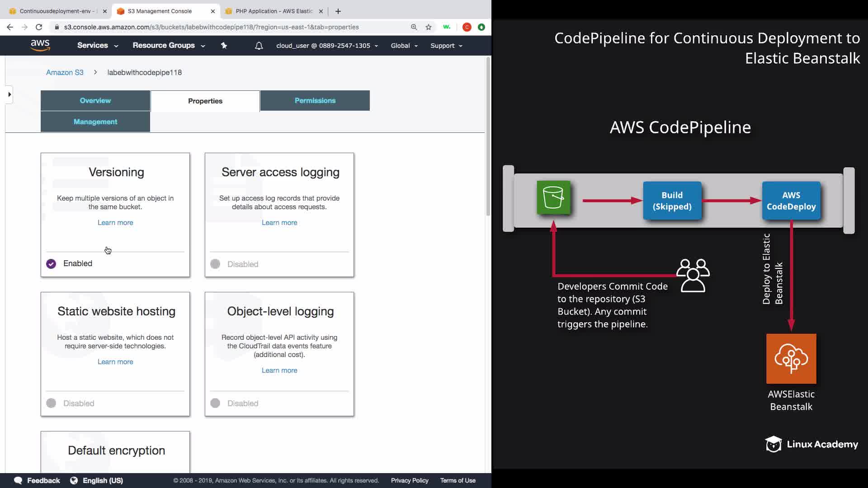Open the notifications bell icon
The width and height of the screenshot is (868, 488).
point(259,46)
